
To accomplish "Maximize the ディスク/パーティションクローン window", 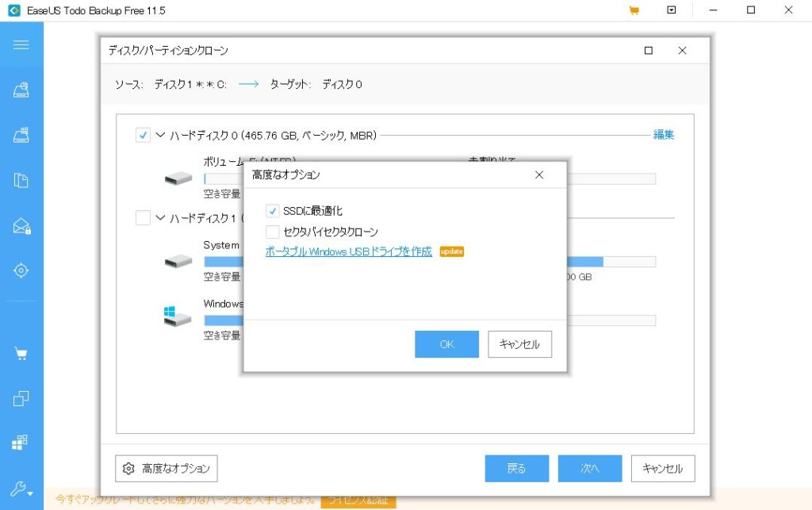I will tap(649, 50).
